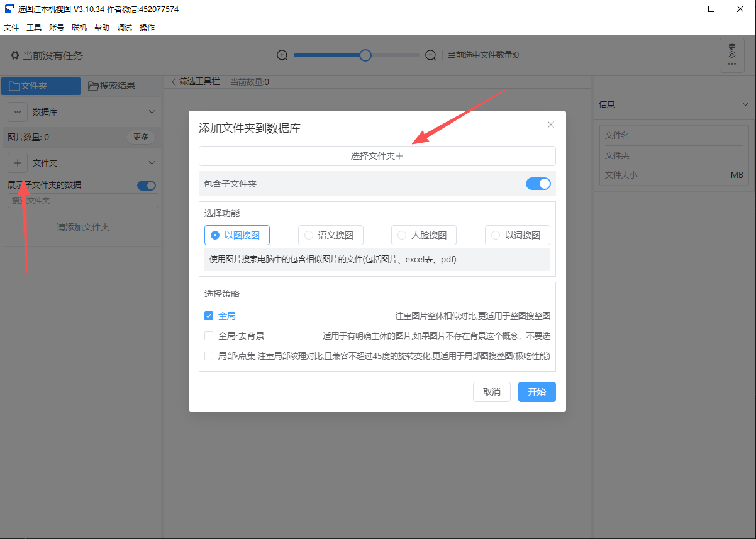Click the gear icon beside 当前没有任务

(14, 55)
